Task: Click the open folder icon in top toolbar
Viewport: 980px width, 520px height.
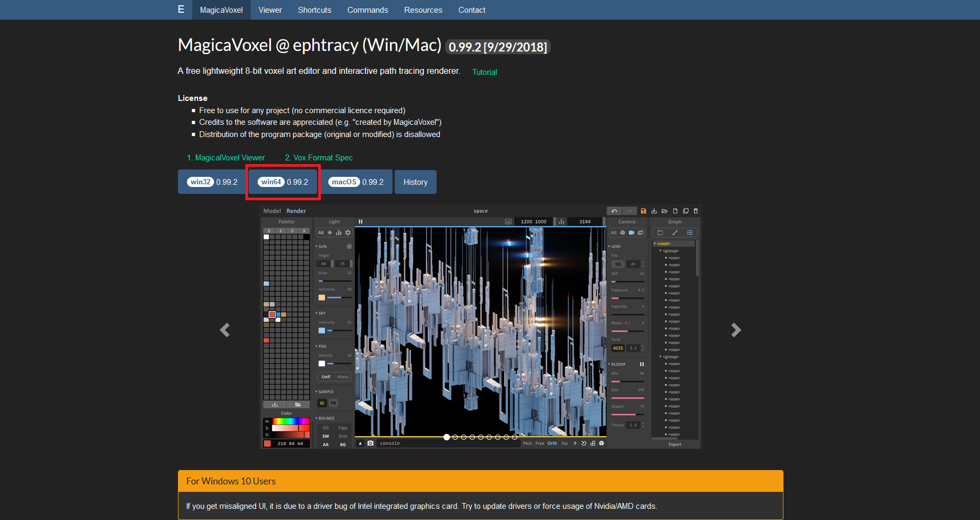Action: coord(664,211)
